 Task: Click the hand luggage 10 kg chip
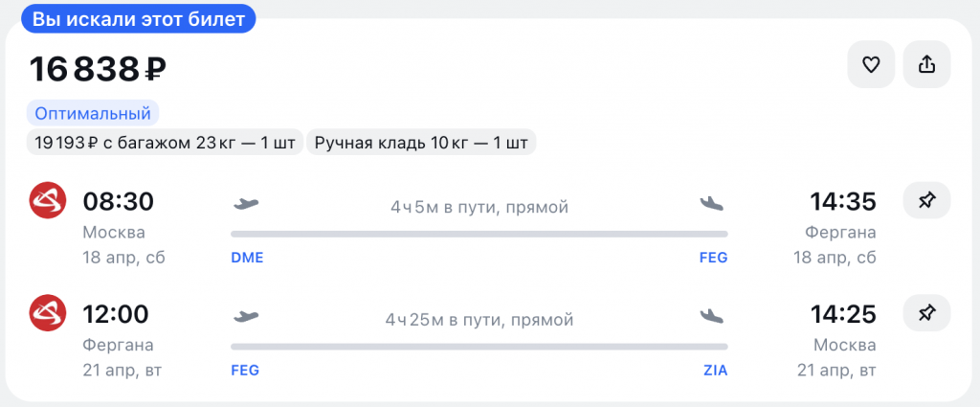pos(421,144)
